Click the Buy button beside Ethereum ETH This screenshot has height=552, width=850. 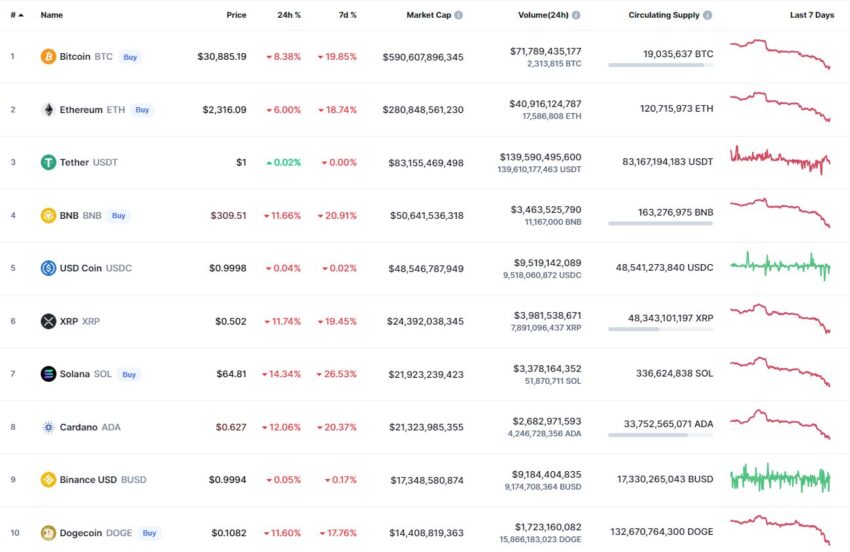(x=142, y=110)
